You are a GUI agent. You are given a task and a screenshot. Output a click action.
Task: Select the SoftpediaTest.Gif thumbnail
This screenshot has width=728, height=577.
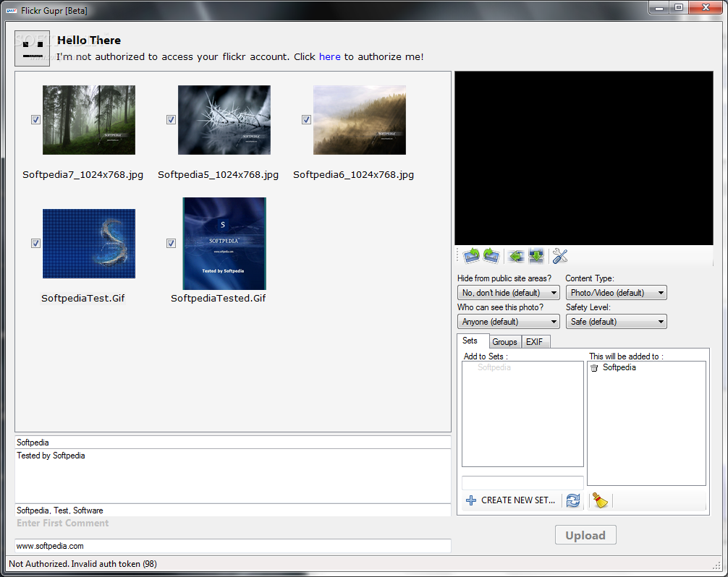(89, 244)
